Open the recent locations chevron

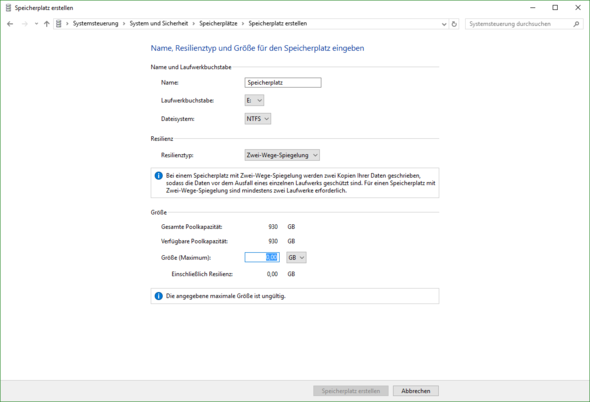36,24
